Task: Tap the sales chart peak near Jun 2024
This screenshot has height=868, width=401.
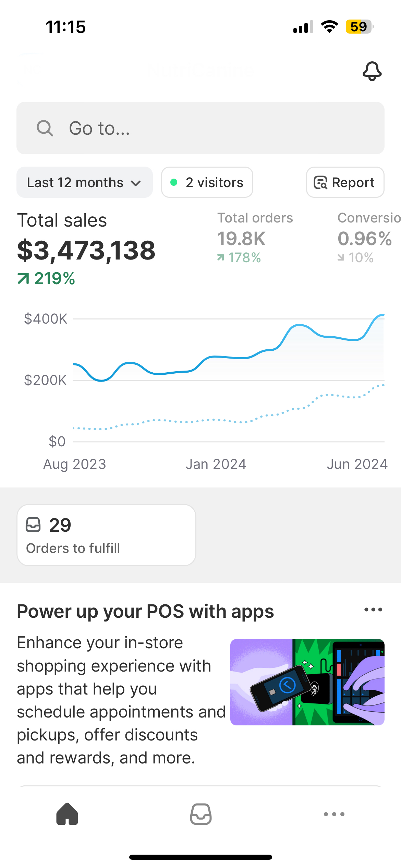Action: click(381, 315)
